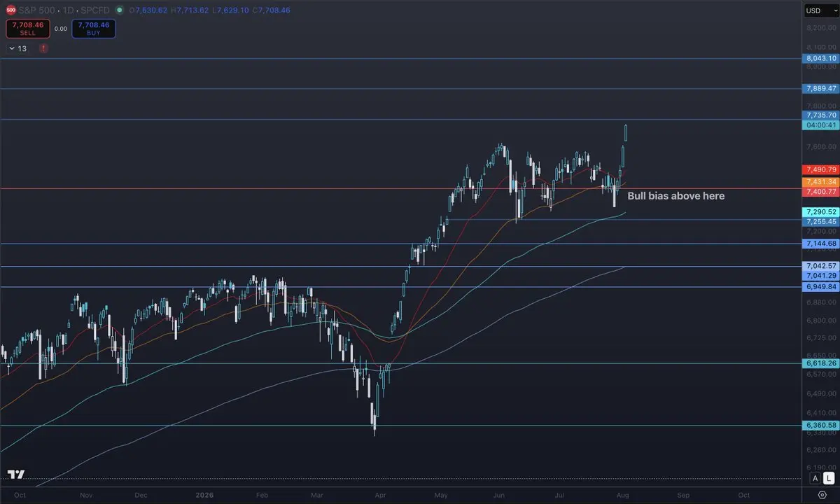Click the red 7,400.77 price label
This screenshot has height=504, width=840.
point(821,192)
